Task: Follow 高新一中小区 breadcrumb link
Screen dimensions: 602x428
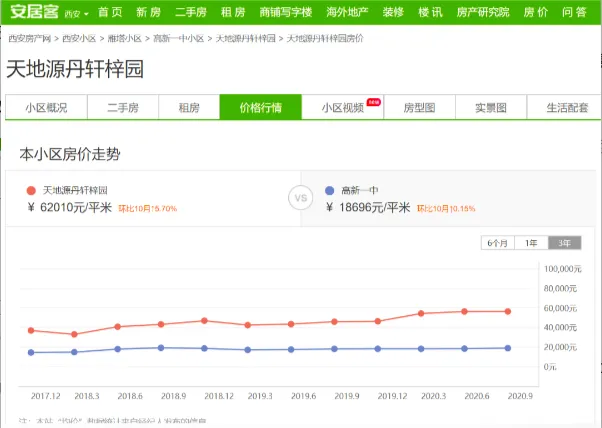Action: tap(179, 38)
